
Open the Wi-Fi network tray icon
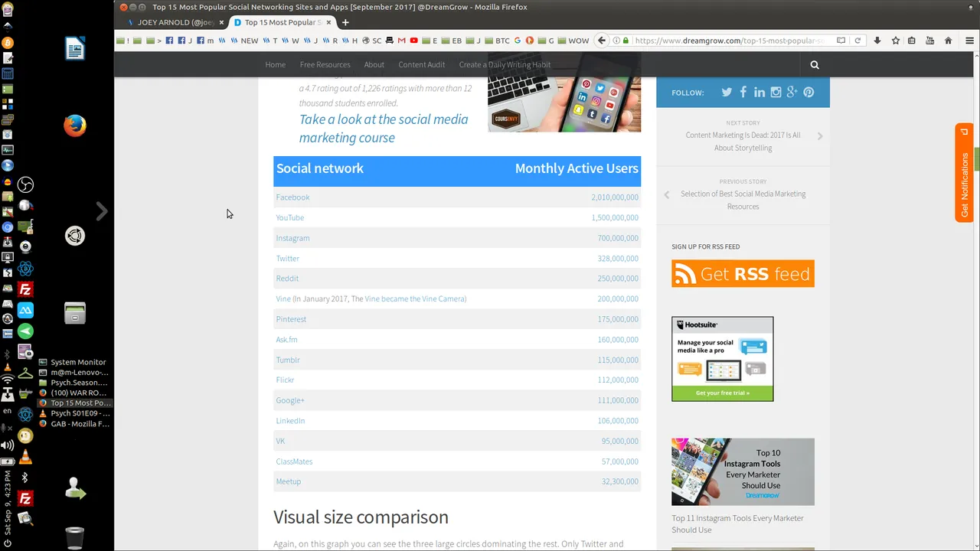tap(8, 380)
